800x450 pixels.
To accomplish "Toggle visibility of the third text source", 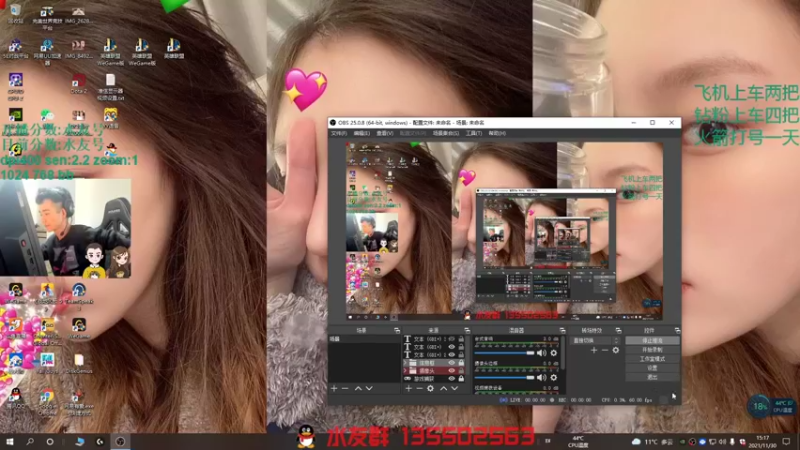I will 452,354.
